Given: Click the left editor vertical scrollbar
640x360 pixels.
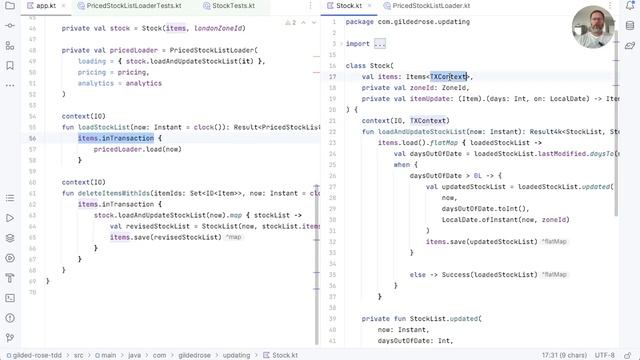Looking at the screenshot, I should (x=317, y=264).
